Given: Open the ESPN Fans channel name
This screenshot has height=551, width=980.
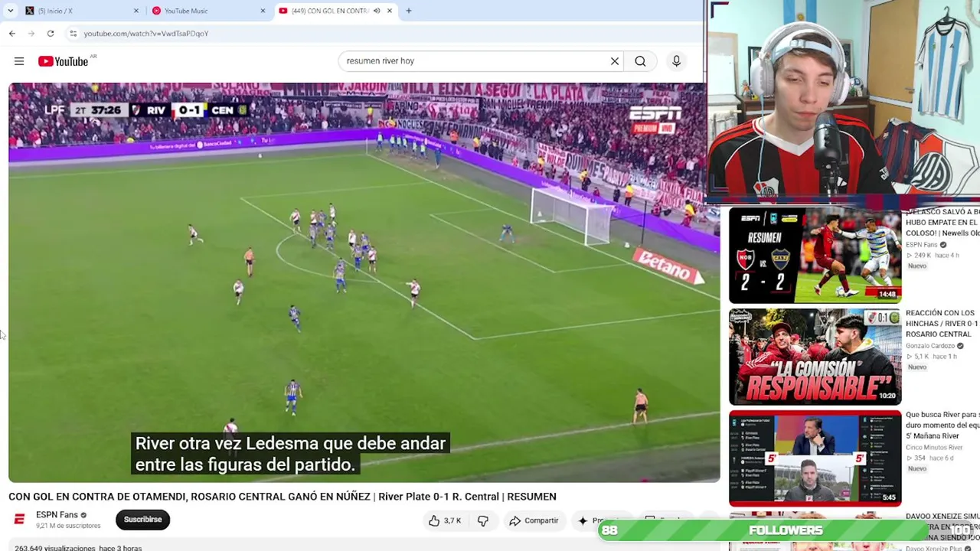Looking at the screenshot, I should (x=57, y=515).
